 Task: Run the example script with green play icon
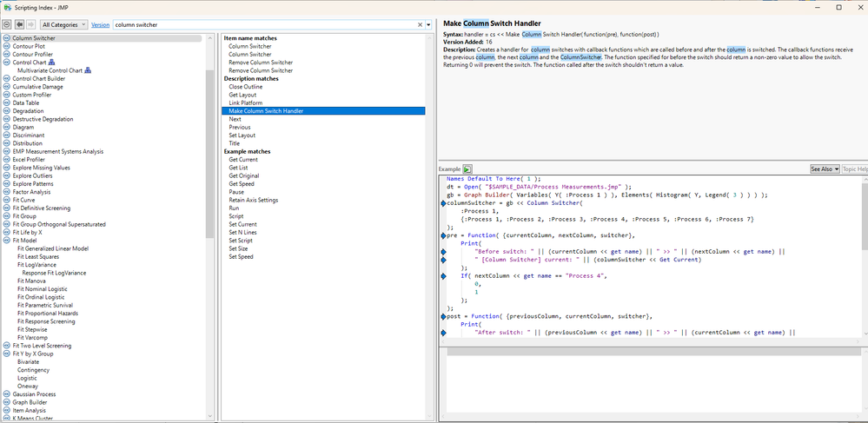point(467,169)
